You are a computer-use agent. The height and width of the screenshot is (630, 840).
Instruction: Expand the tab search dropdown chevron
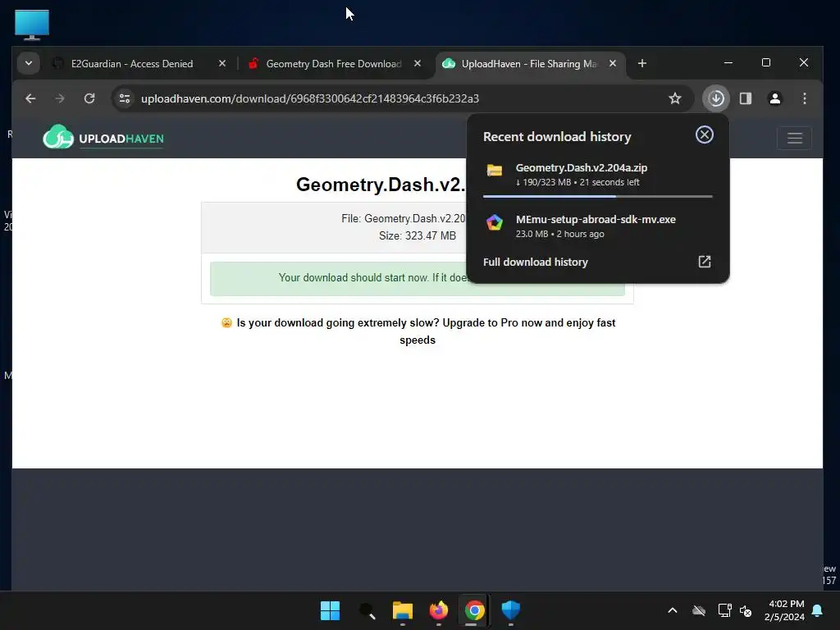[29, 63]
